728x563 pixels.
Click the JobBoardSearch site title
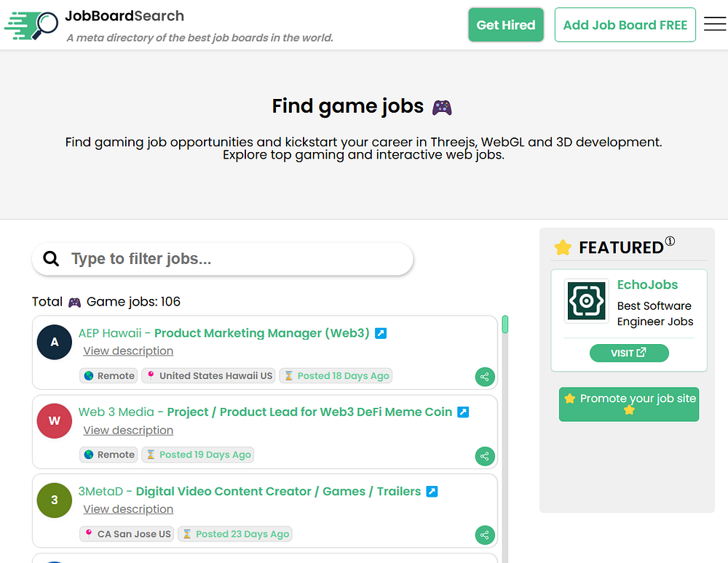click(x=124, y=16)
